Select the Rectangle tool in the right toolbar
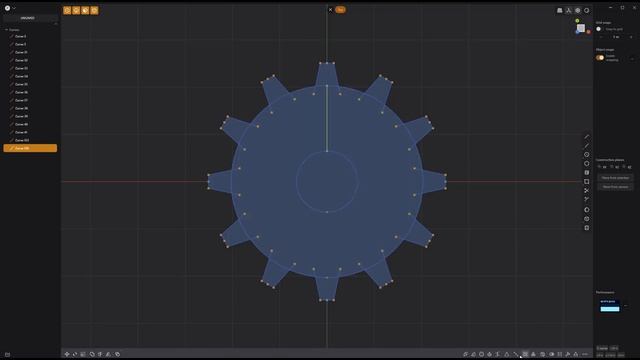This screenshot has width=640, height=360. click(587, 182)
